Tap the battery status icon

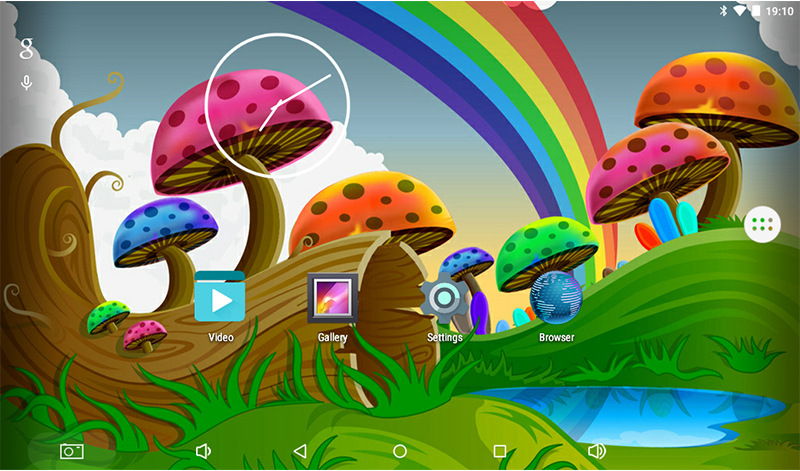click(756, 11)
